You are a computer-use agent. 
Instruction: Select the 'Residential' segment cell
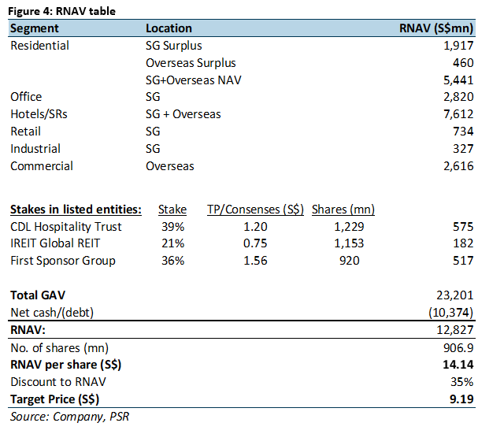point(39,46)
